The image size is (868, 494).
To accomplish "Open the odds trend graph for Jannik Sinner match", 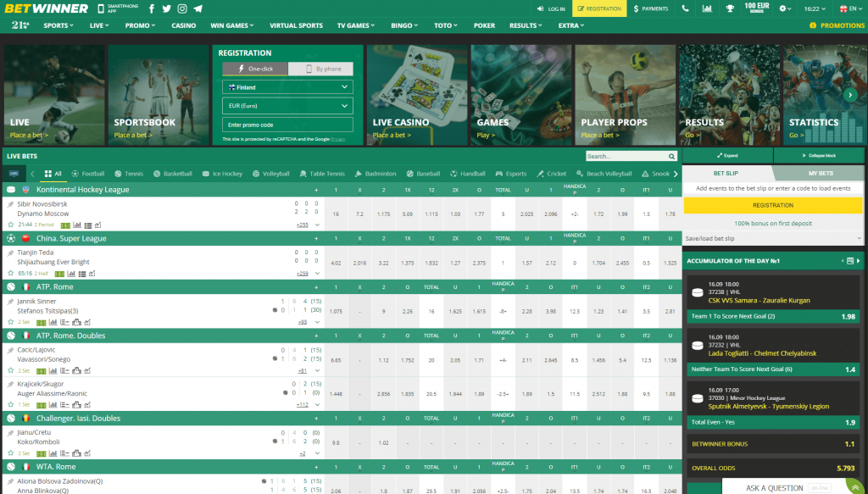I will 87,323.
